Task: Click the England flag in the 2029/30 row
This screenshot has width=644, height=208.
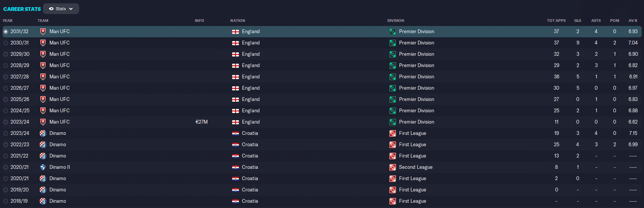Action: (x=236, y=54)
